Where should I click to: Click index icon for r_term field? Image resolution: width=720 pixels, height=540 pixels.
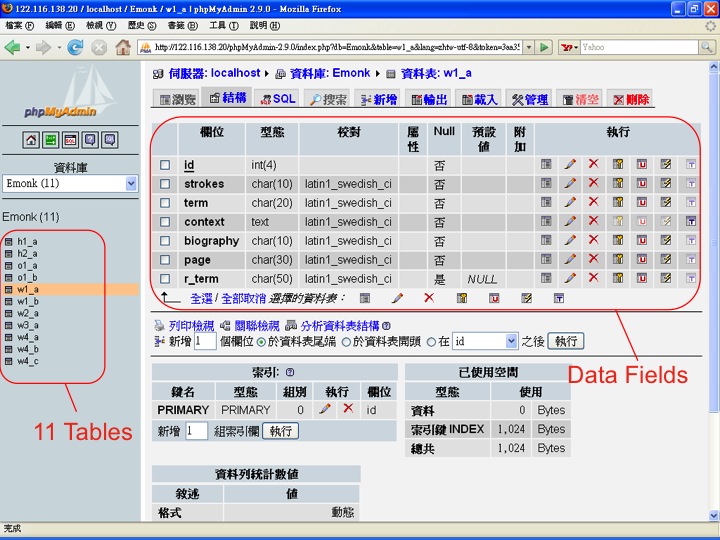666,278
